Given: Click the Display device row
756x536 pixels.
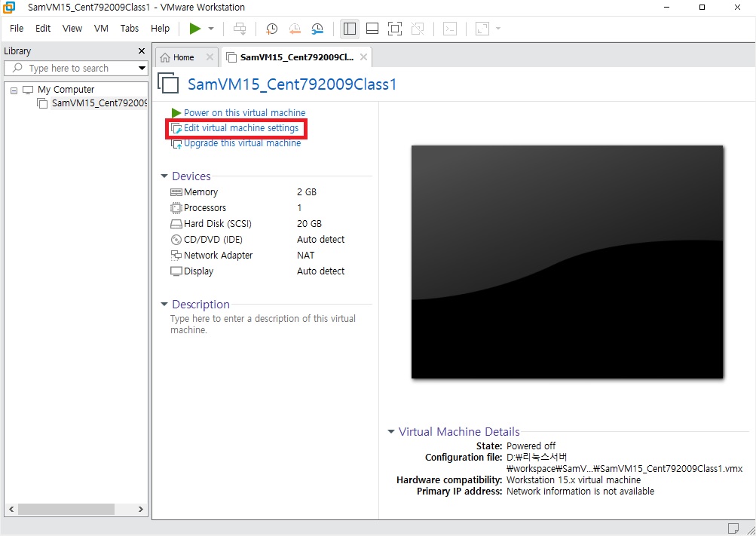Looking at the screenshot, I should tap(258, 271).
